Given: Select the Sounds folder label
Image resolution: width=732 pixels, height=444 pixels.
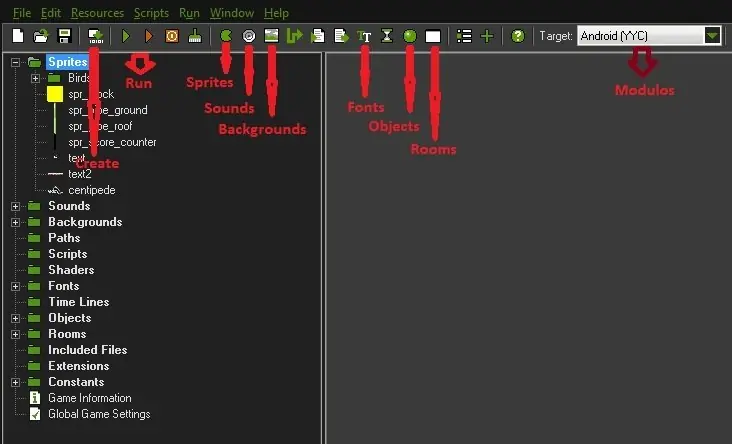Looking at the screenshot, I should point(69,206).
